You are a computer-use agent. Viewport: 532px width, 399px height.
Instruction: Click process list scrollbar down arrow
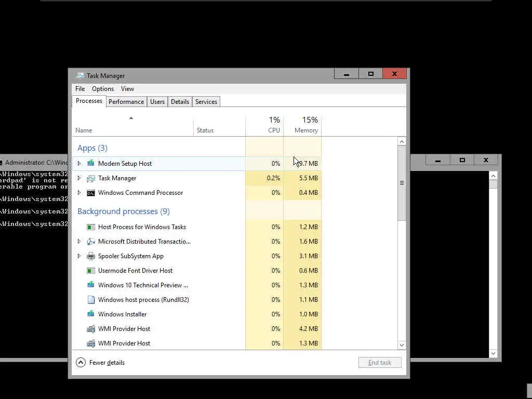click(402, 345)
